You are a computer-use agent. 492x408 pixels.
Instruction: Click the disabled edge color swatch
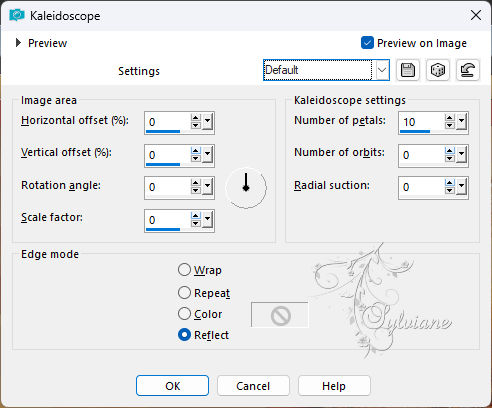pos(280,315)
